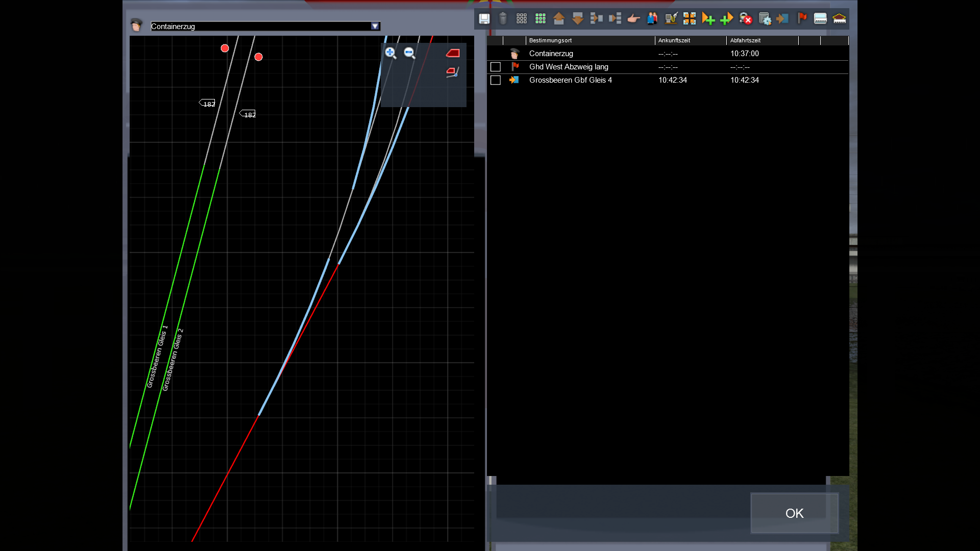Tick the Grossbeeren Gbf Gleis 4 checkbox
Image resolution: width=980 pixels, height=551 pixels.
pos(495,80)
